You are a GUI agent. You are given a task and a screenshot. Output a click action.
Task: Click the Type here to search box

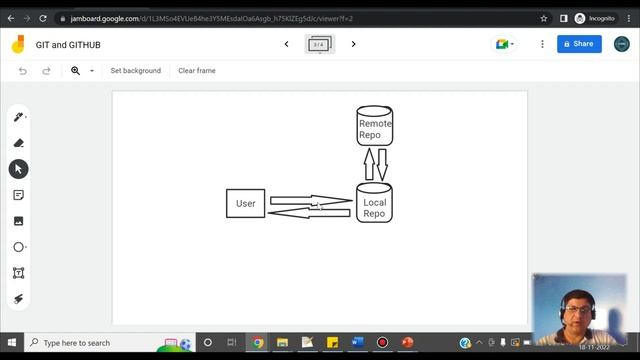point(109,343)
